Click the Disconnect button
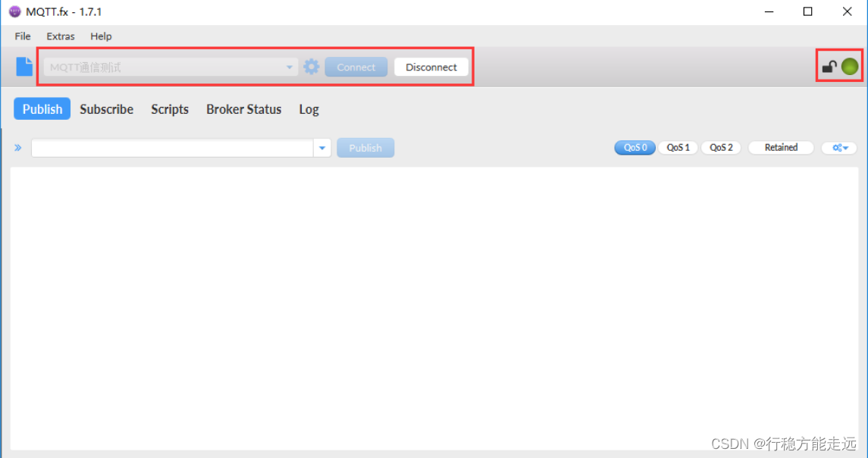 coord(431,67)
